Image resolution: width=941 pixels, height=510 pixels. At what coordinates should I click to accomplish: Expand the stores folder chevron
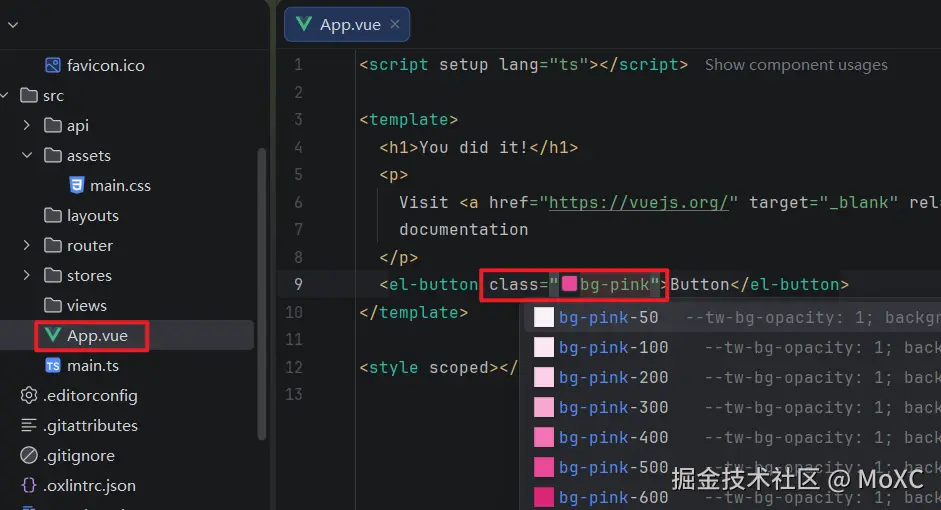click(26, 275)
